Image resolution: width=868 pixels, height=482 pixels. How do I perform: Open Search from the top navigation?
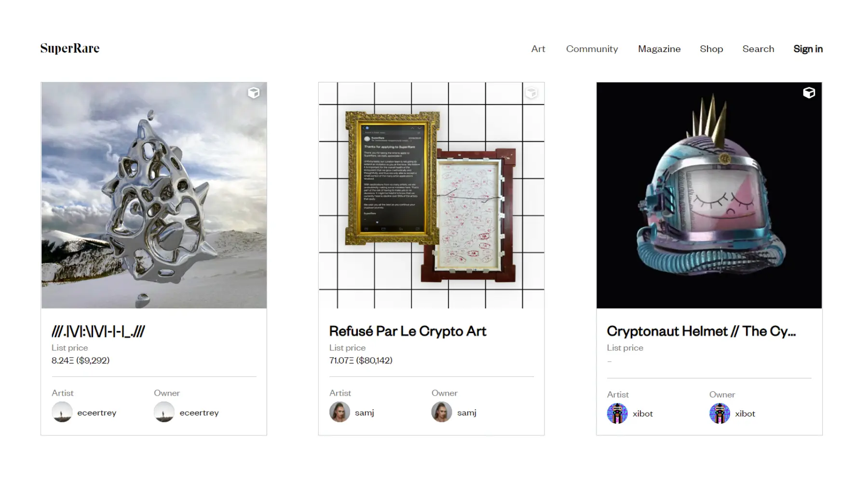[758, 49]
